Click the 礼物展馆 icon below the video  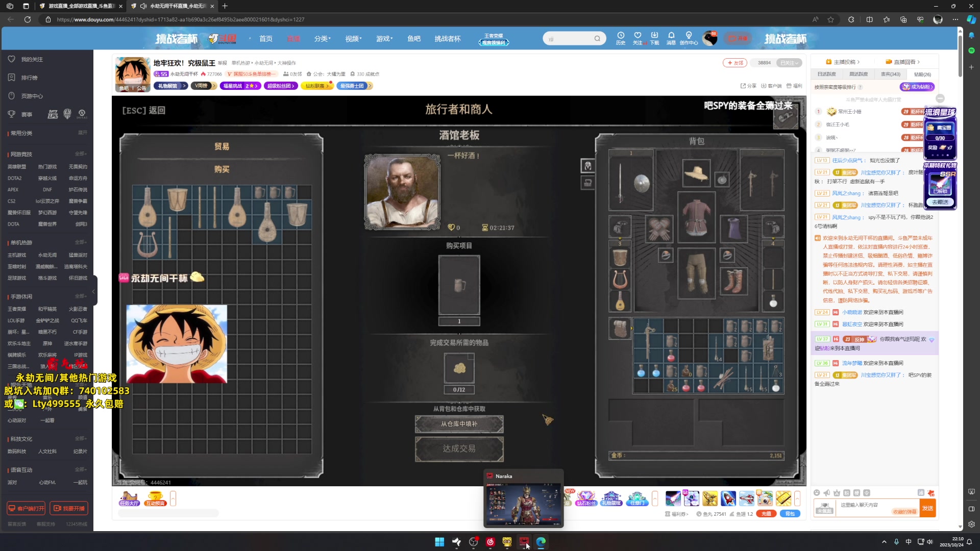611,498
